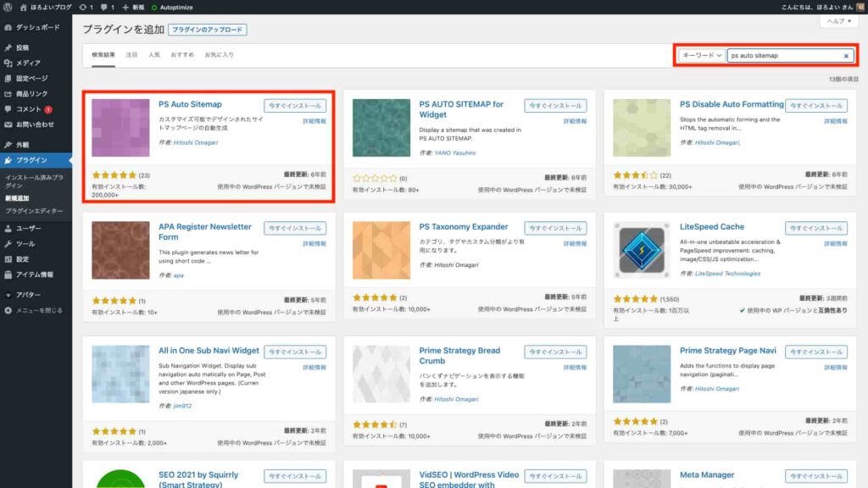Viewport: 868px width, 488px height.
Task: Open インストール済みプラグイン submenu item
Action: click(34, 181)
